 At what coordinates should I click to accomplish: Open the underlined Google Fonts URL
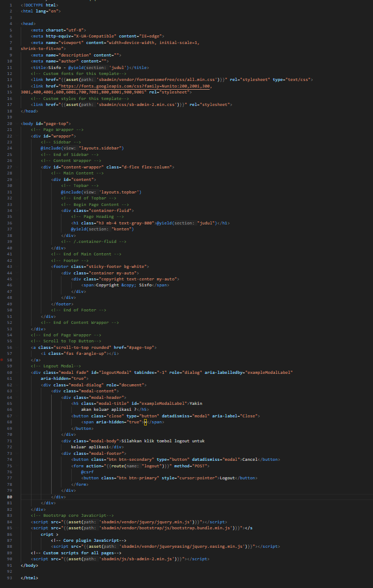(x=136, y=86)
